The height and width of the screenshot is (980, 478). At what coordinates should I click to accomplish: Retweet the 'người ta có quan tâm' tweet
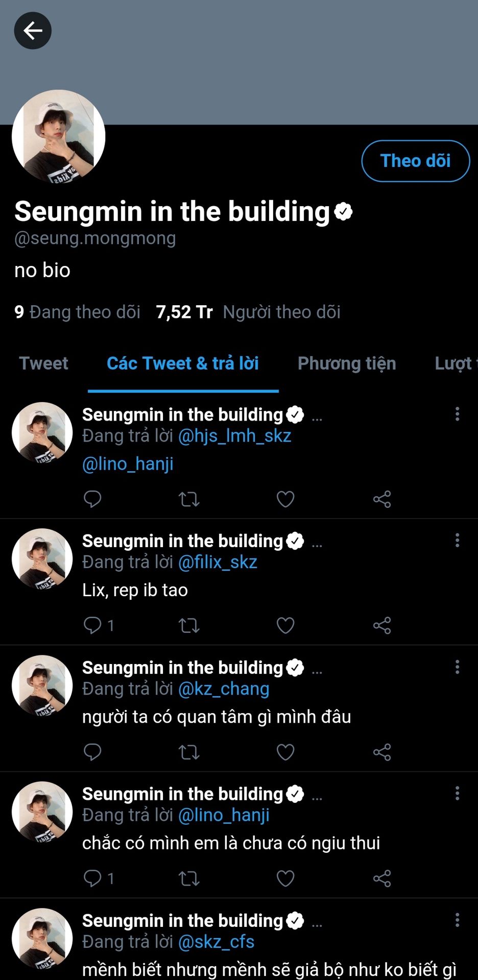(x=189, y=752)
